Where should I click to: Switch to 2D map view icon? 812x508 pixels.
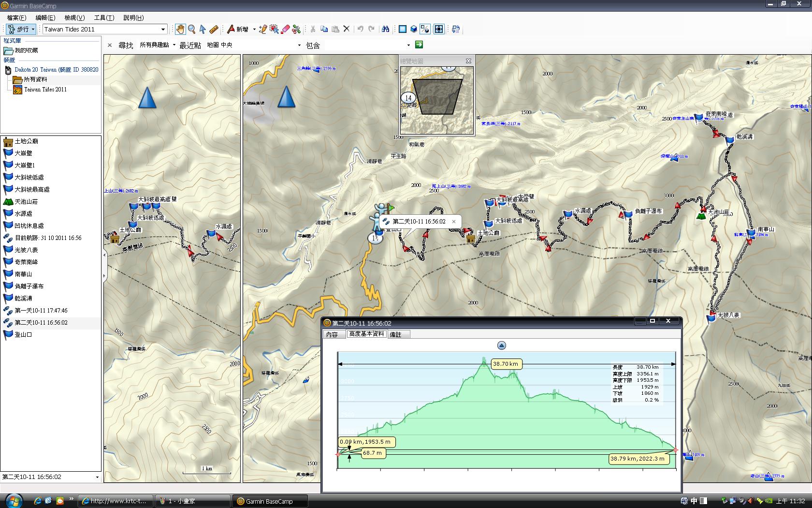[402, 29]
